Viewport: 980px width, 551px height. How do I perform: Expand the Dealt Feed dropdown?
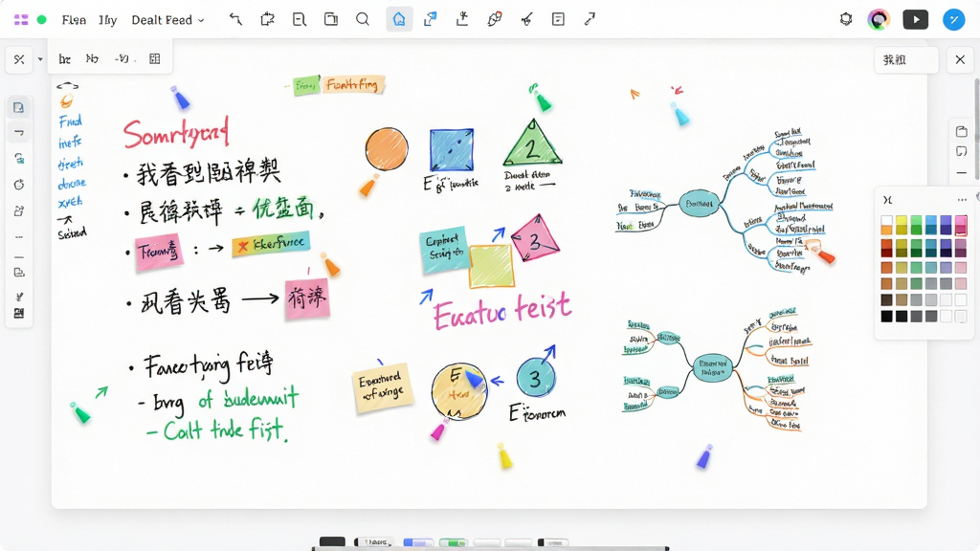[167, 20]
